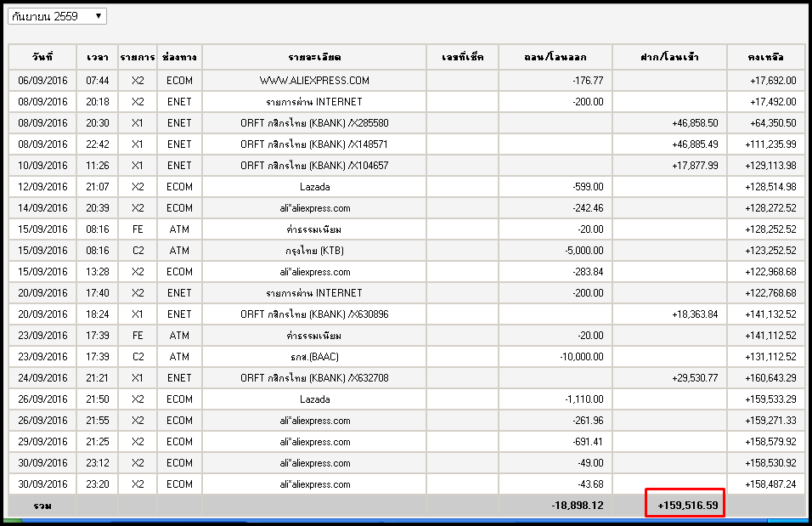Click the ช่องทาง column header
Screen dimensions: 812x526
(179, 57)
